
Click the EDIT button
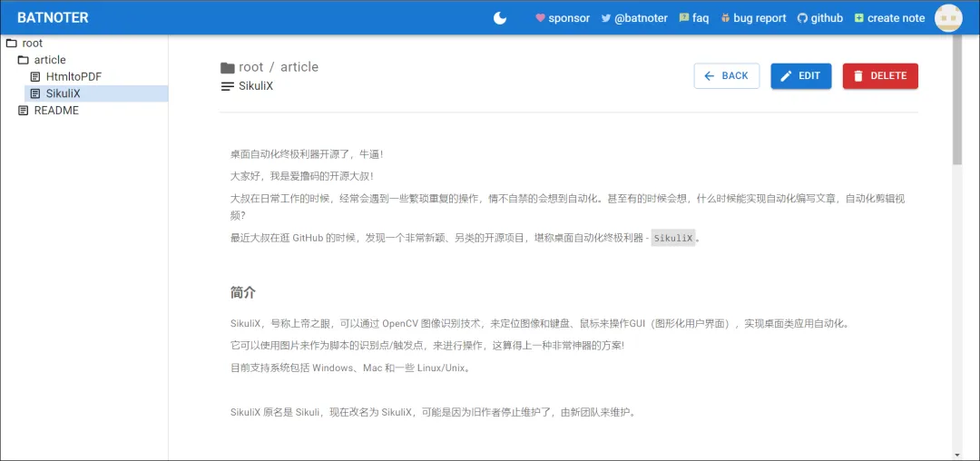tap(800, 76)
